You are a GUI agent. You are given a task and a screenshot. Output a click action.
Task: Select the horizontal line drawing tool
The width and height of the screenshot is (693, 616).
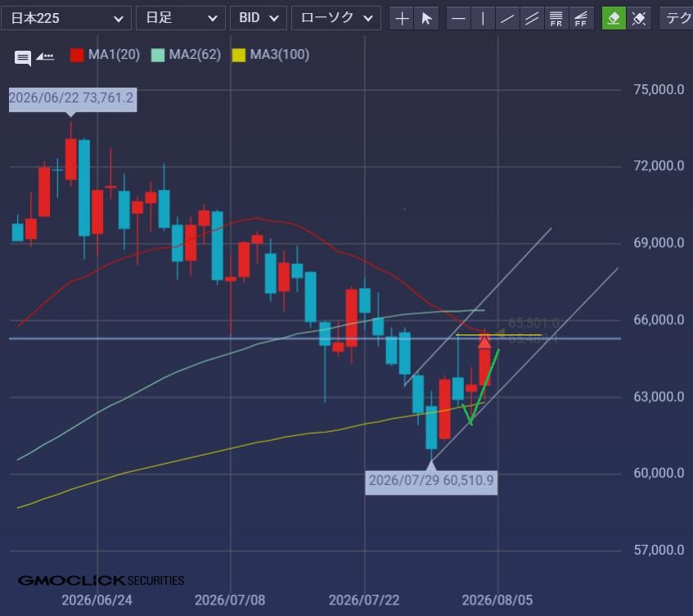tap(459, 19)
